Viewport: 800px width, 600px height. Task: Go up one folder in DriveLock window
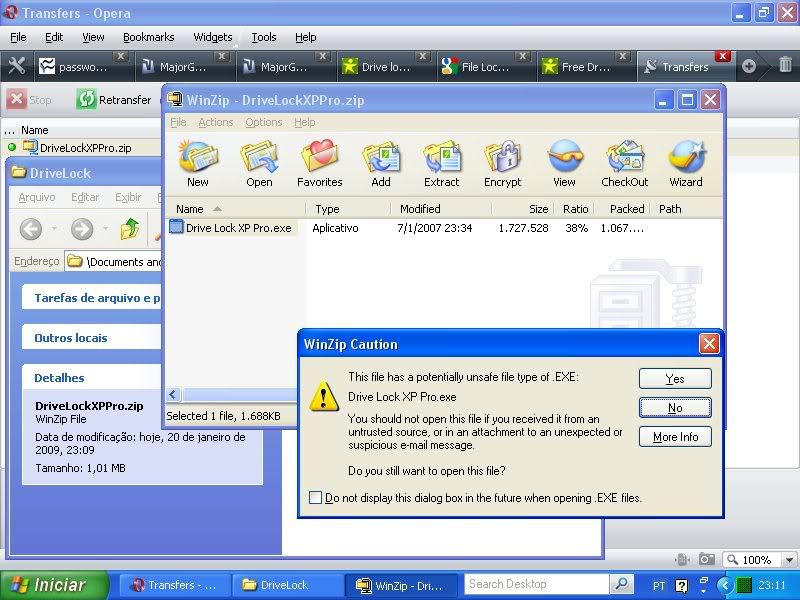130,229
